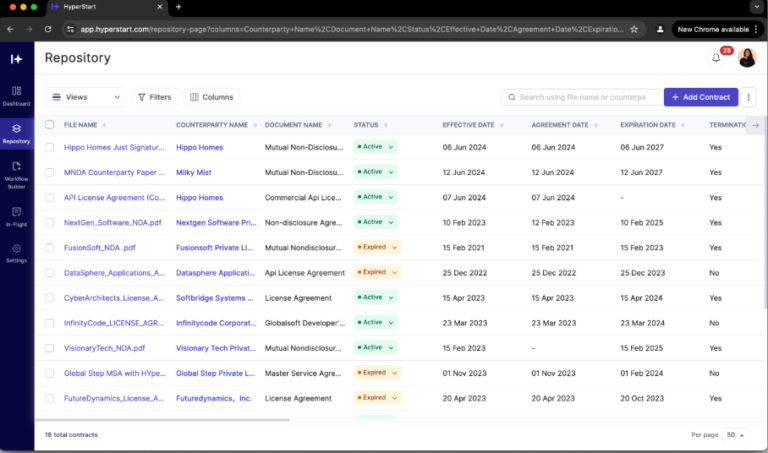Select the VisionaryTech_NDA.pdf row checkbox
Viewport: 768px width, 453px height.
49,348
